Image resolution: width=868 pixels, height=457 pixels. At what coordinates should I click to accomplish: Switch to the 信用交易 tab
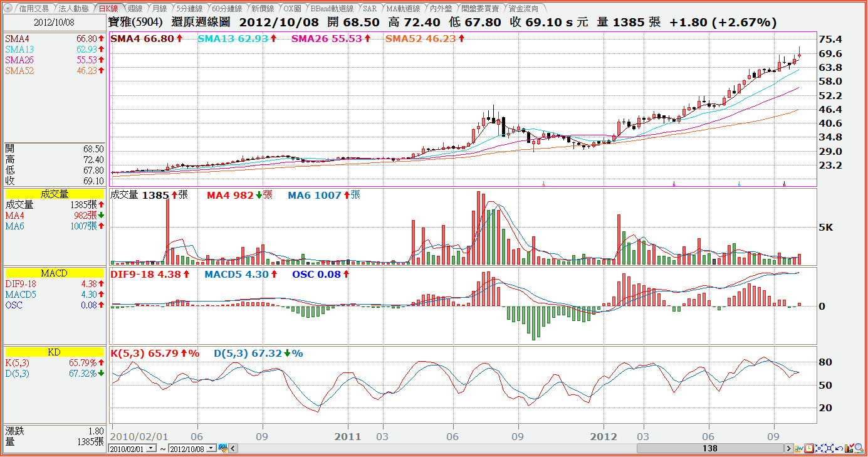(x=34, y=9)
